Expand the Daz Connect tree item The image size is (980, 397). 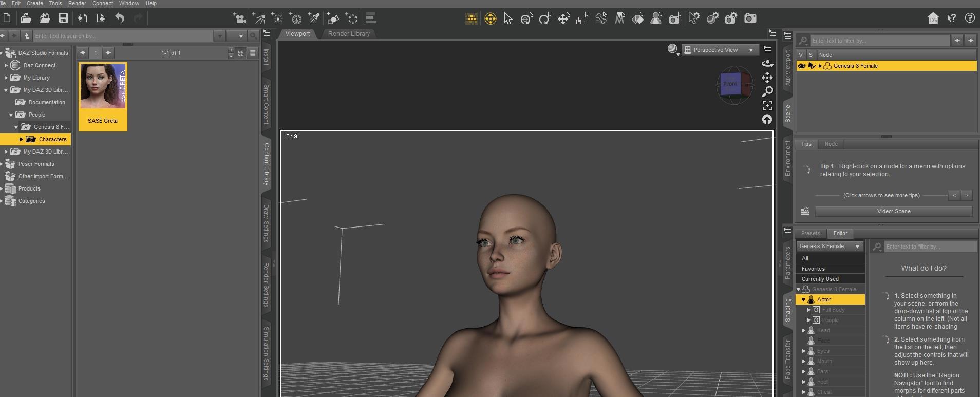point(6,65)
